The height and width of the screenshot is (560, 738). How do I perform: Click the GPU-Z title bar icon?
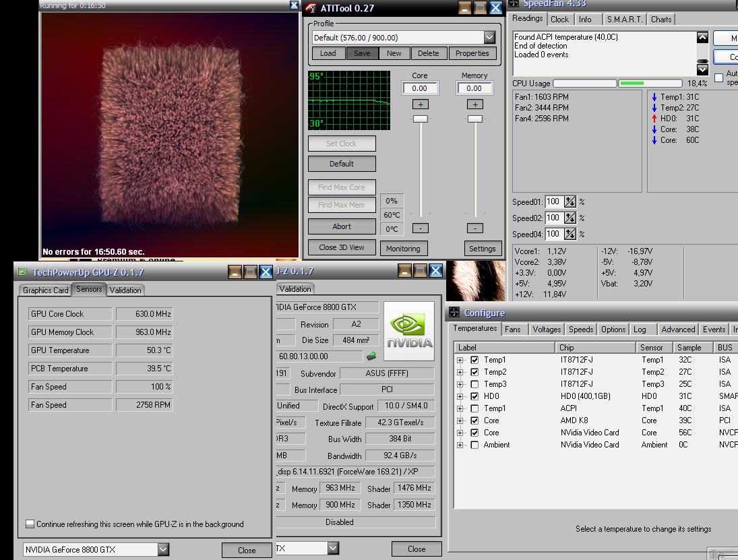click(x=22, y=272)
